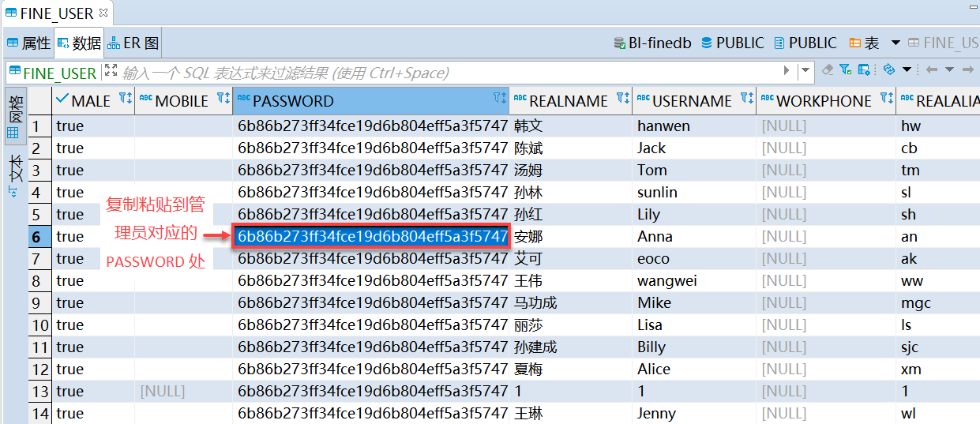Click the maximize filter panel icon

click(x=110, y=70)
